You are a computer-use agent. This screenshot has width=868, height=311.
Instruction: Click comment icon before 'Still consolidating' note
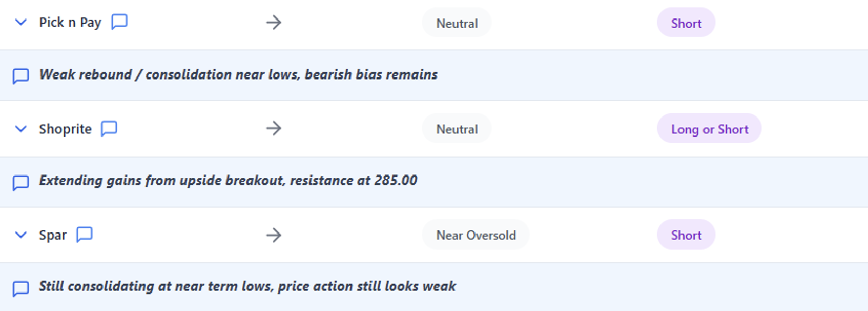(20, 288)
